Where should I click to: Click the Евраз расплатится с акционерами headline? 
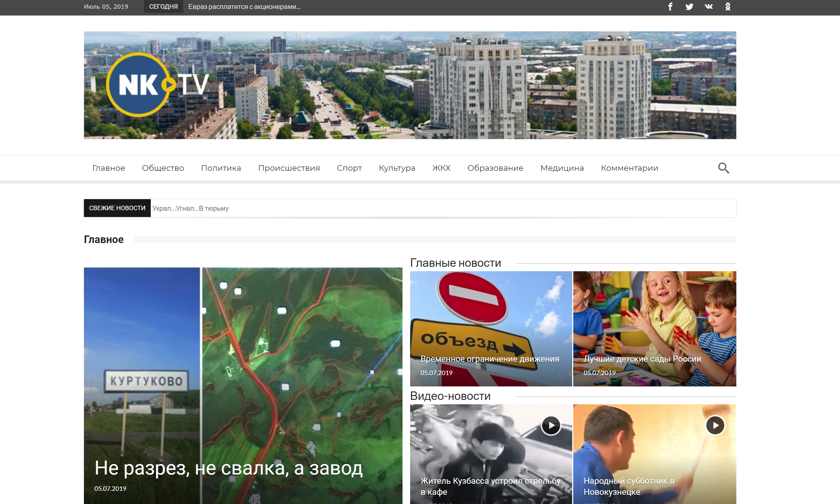pyautogui.click(x=244, y=7)
